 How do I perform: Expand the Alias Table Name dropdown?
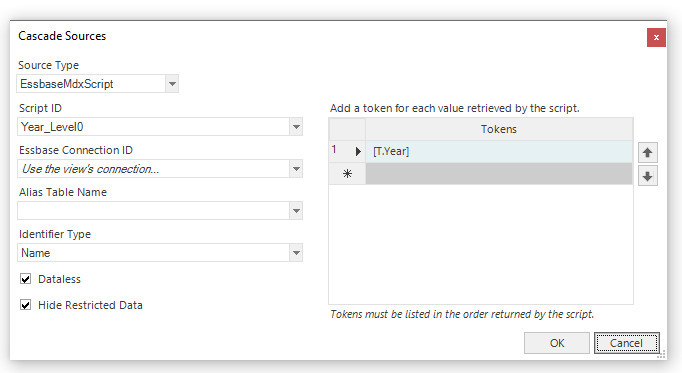click(296, 211)
